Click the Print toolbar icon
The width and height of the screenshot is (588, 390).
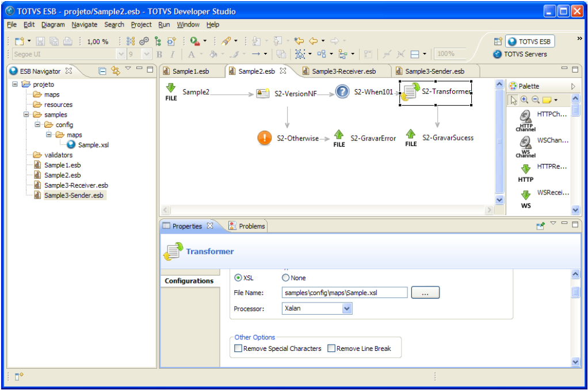[x=67, y=41]
